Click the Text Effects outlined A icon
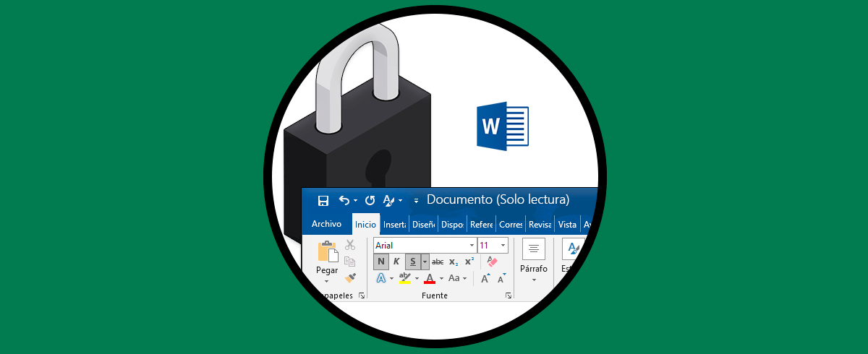Image resolution: width=868 pixels, height=354 pixels. coord(381,278)
